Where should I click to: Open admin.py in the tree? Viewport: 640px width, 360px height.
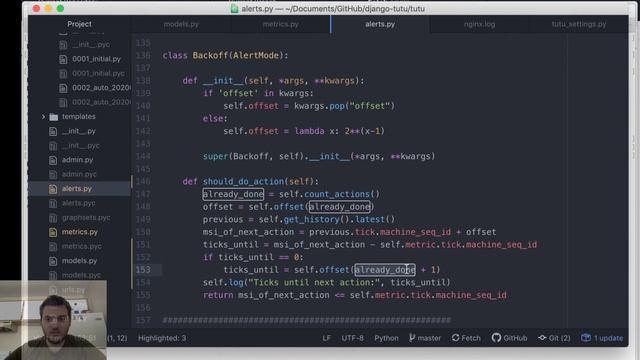click(77, 160)
